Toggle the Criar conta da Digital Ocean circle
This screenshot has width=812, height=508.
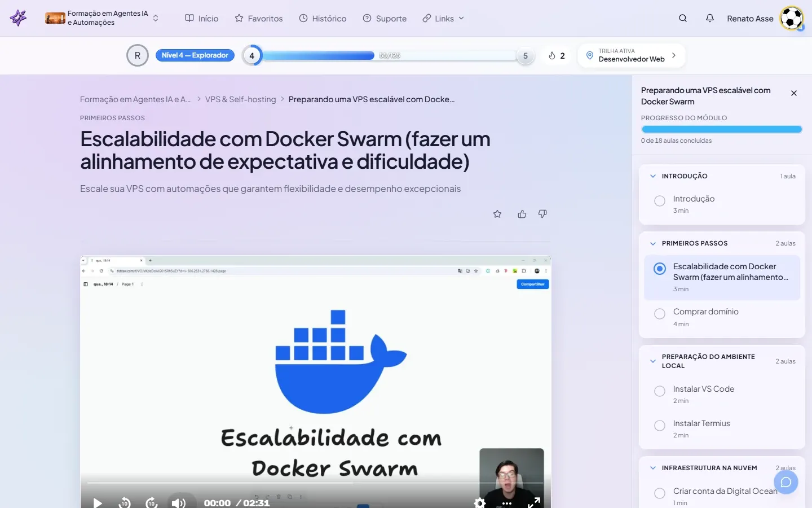[660, 493]
